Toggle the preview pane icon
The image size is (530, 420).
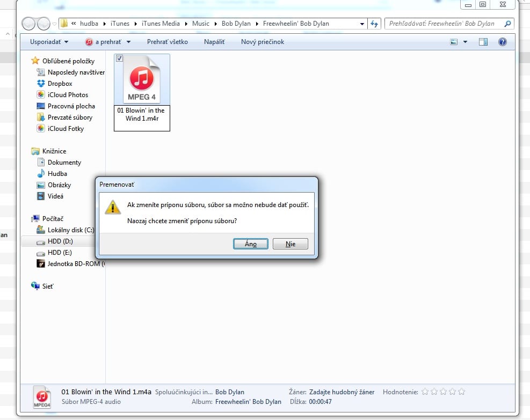pos(483,42)
